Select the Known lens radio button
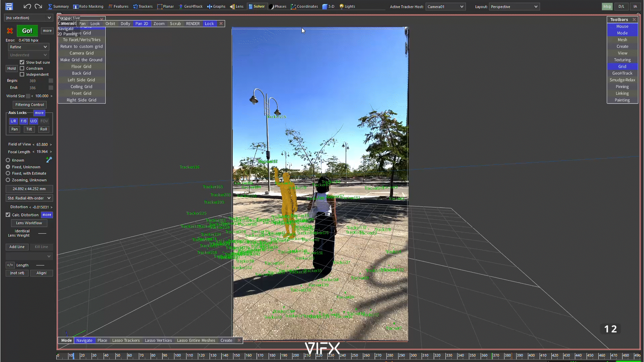 click(x=8, y=160)
